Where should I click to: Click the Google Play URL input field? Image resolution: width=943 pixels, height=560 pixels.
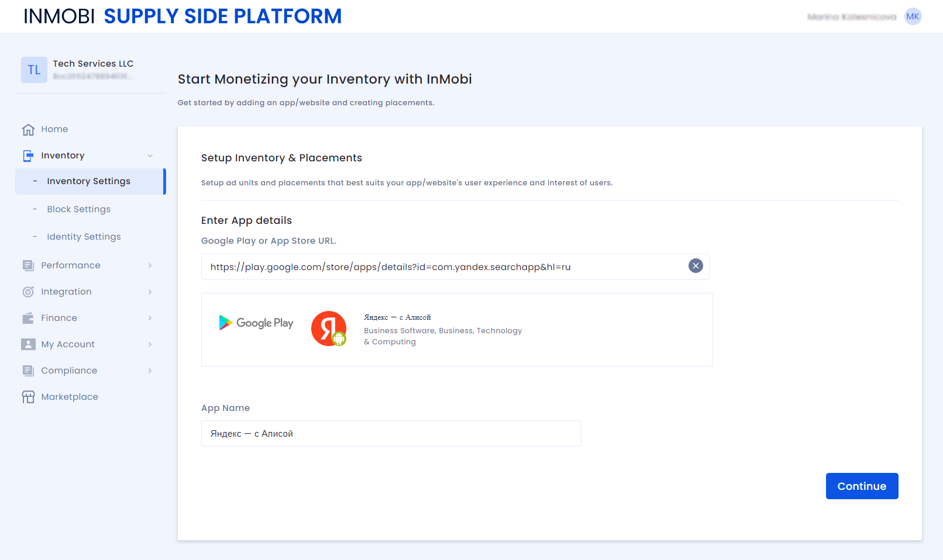(445, 267)
